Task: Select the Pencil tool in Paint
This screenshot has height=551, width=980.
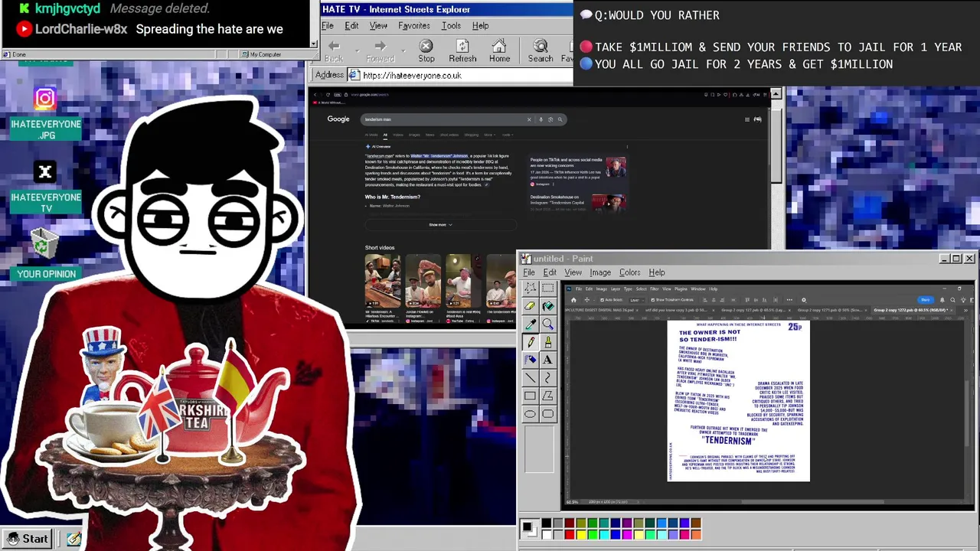Action: (x=530, y=342)
